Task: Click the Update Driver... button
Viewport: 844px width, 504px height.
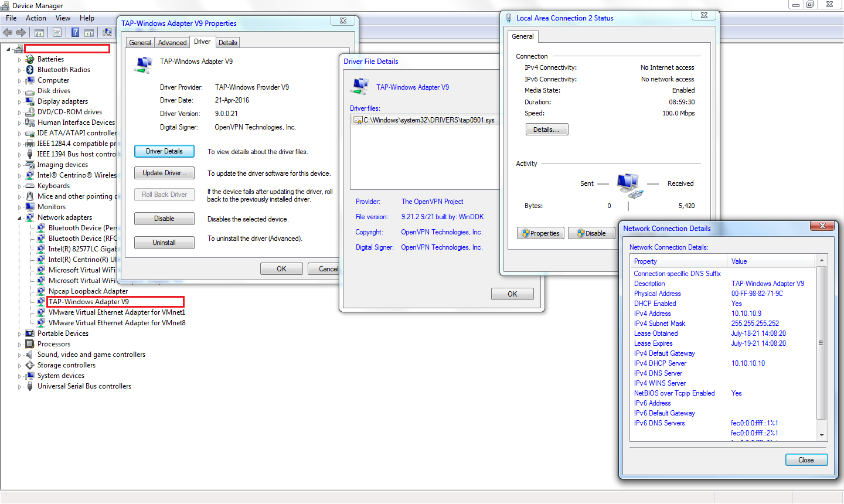Action: 164,173
